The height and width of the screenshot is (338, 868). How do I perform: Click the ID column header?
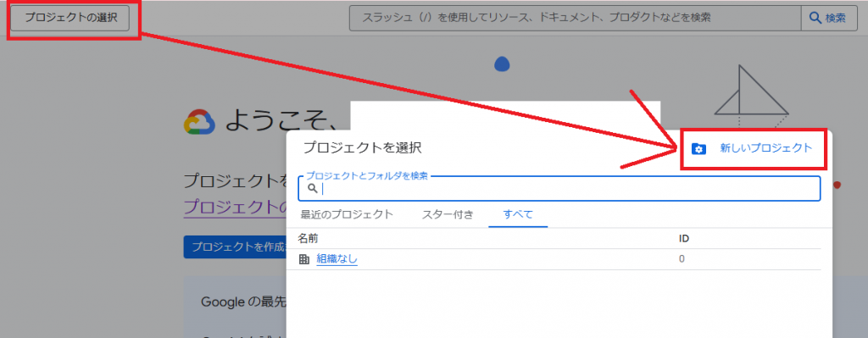pos(684,238)
